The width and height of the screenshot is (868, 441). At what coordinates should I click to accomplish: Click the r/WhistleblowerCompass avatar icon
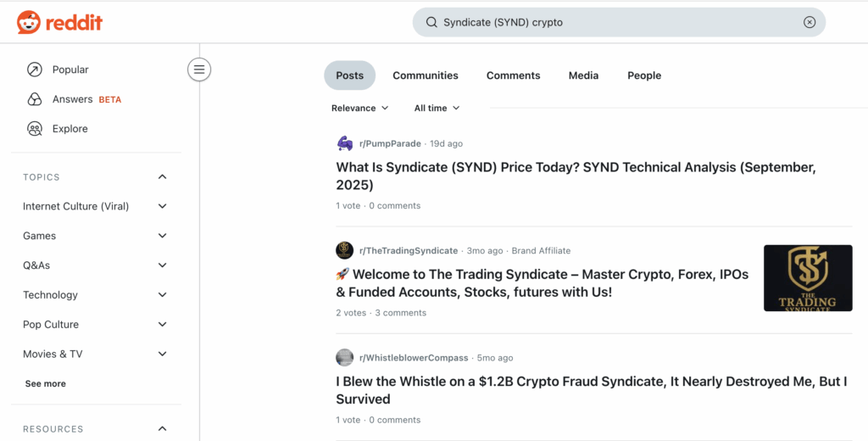pos(344,358)
